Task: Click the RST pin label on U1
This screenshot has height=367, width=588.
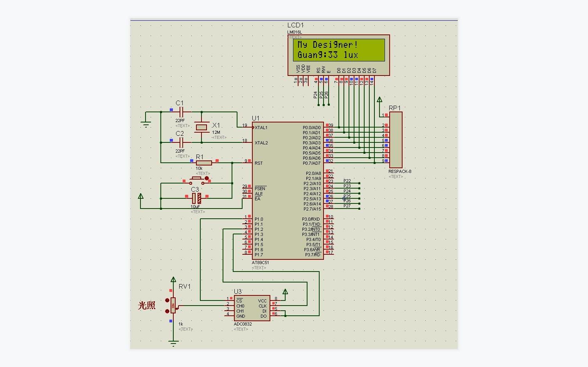Action: click(259, 163)
